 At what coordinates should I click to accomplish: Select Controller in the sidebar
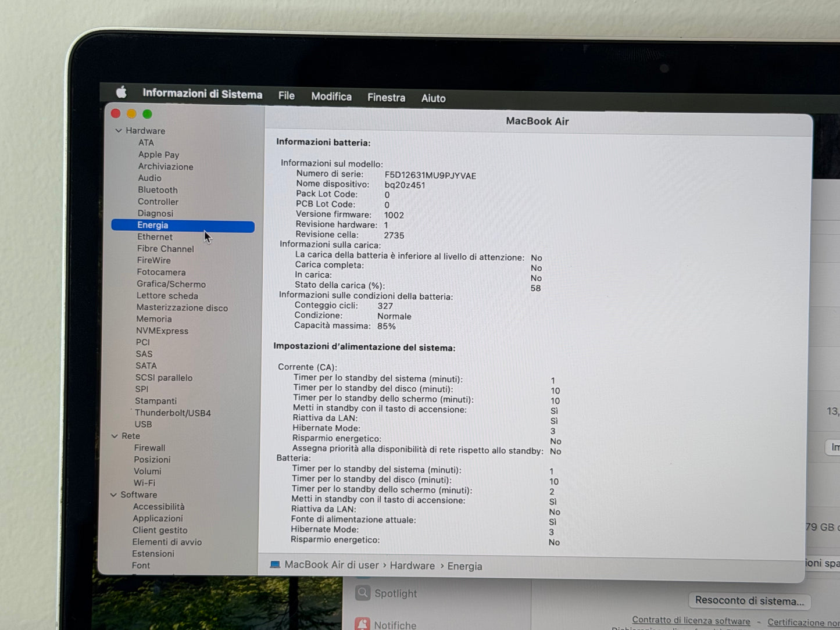tap(158, 202)
